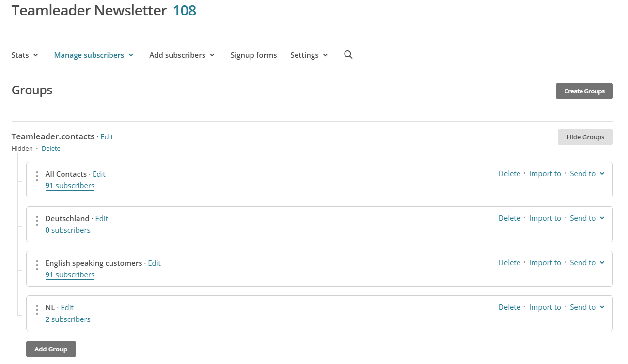This screenshot has width=628, height=364.
Task: Click the Teamleader.contacts category title
Action: (53, 136)
